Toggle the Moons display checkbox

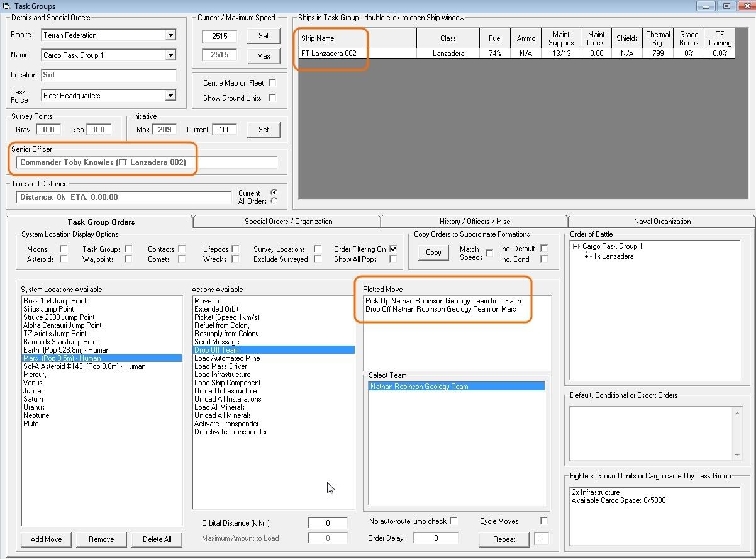coord(64,249)
